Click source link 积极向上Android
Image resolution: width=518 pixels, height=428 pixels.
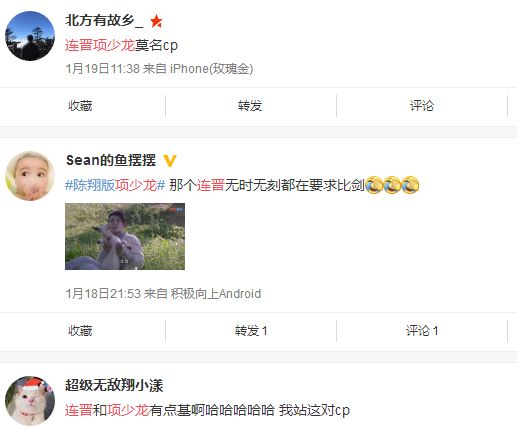[216, 294]
